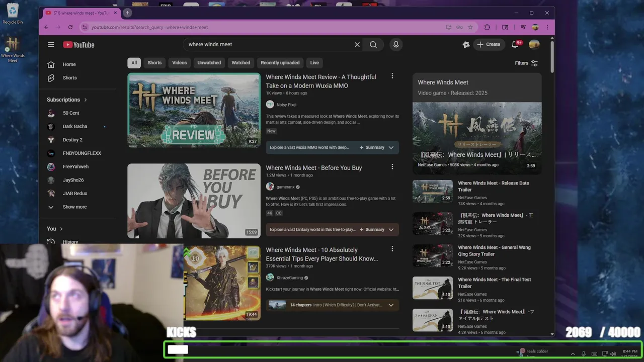Screen dimensions: 644x362
Task: Open the gameranx channel link
Action: point(286,187)
